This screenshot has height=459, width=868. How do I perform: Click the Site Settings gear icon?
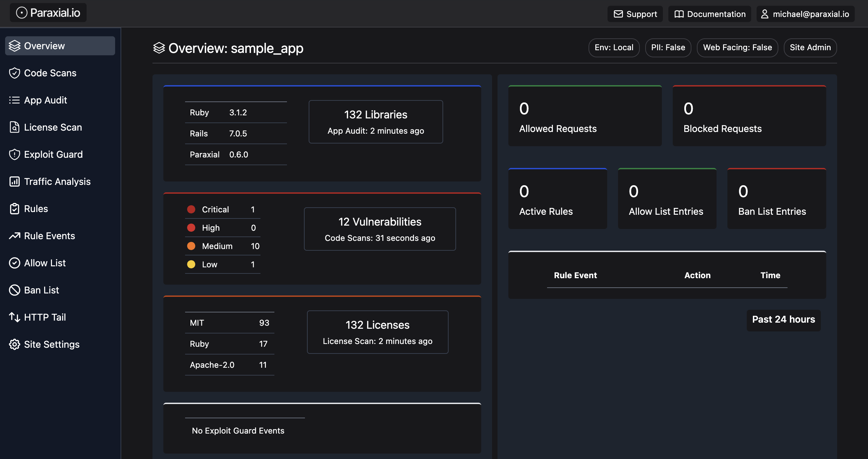pos(15,344)
